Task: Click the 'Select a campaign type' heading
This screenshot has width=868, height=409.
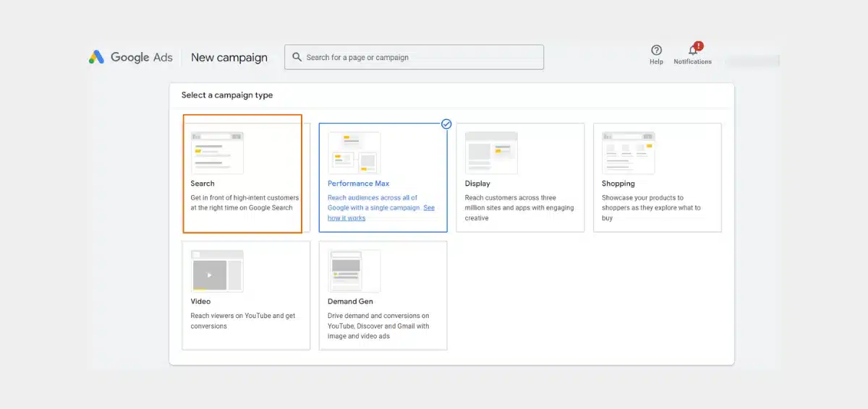Action: click(x=227, y=95)
